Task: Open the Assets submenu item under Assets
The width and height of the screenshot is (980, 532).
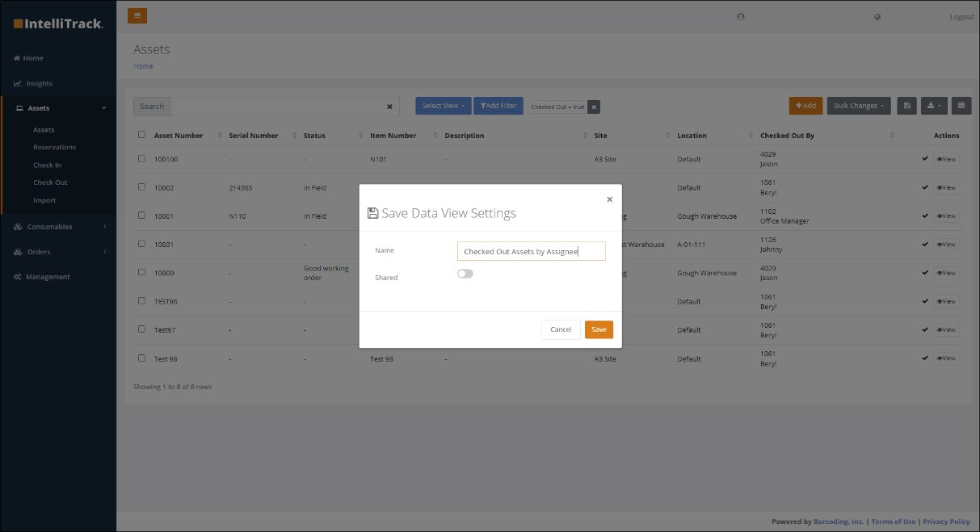Action: point(44,129)
